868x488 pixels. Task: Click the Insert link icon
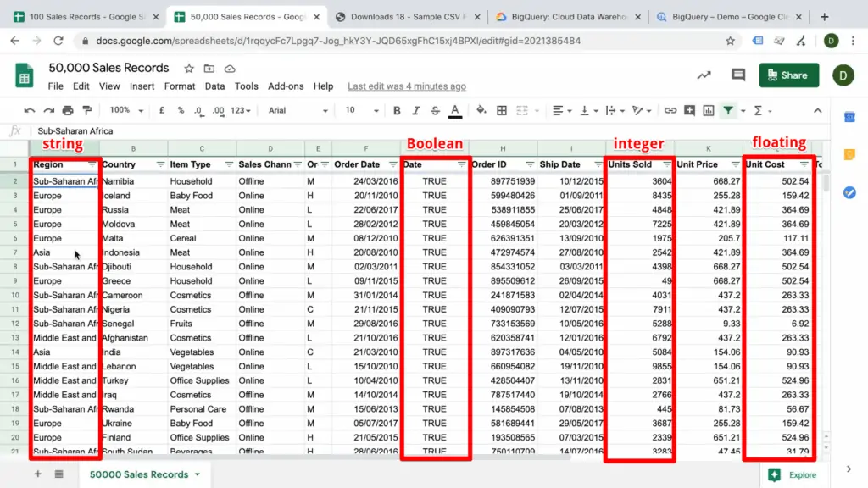click(x=669, y=110)
